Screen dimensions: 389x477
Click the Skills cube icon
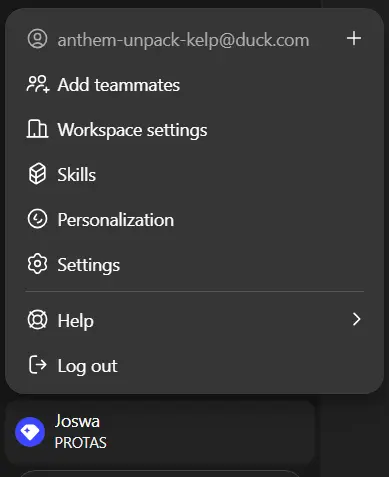[37, 174]
